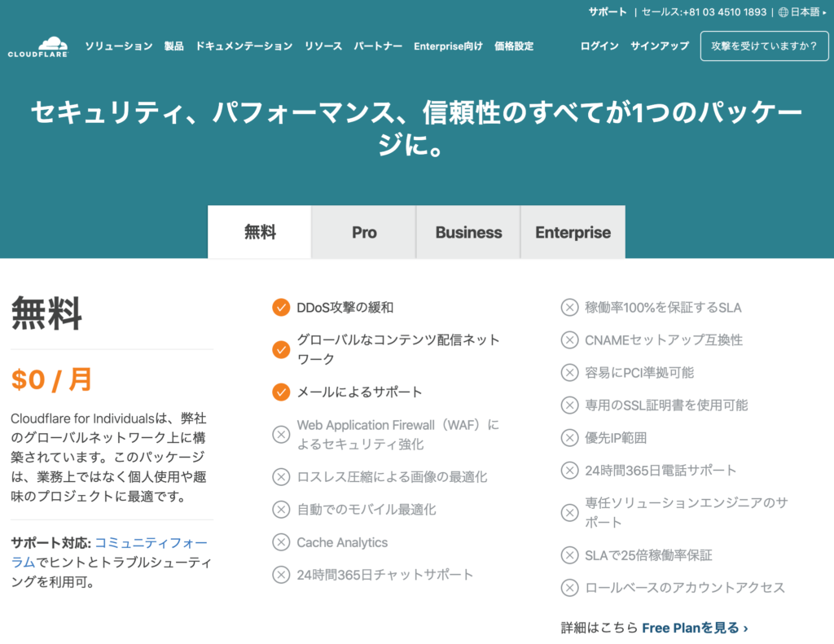Select the 無料 plan tab
Screen dimensions: 834x644
pyautogui.click(x=260, y=232)
